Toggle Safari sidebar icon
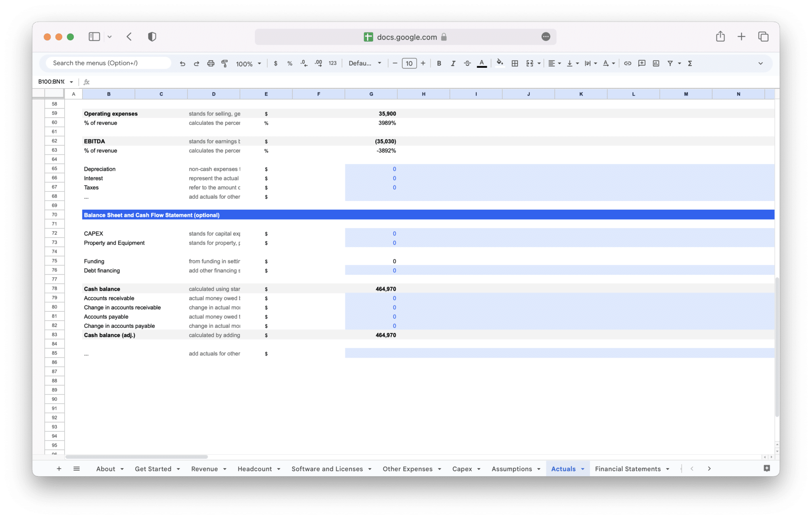812x519 pixels. pyautogui.click(x=94, y=37)
